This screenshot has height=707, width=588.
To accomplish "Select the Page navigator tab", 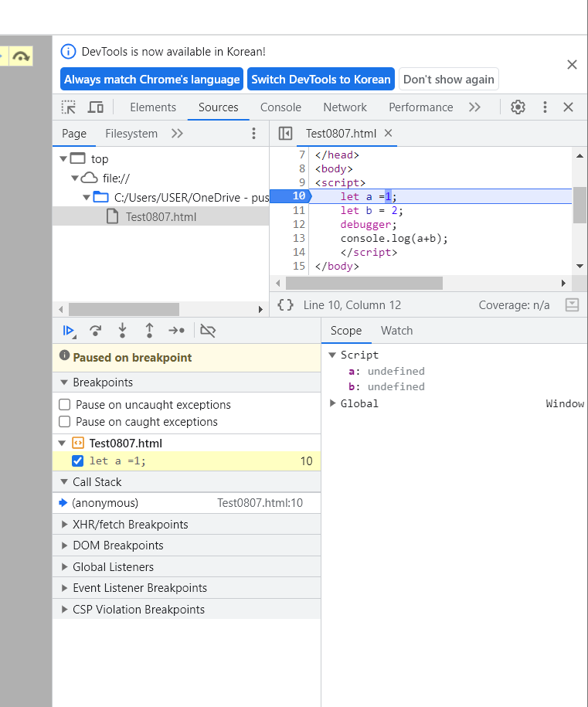I will [x=74, y=134].
